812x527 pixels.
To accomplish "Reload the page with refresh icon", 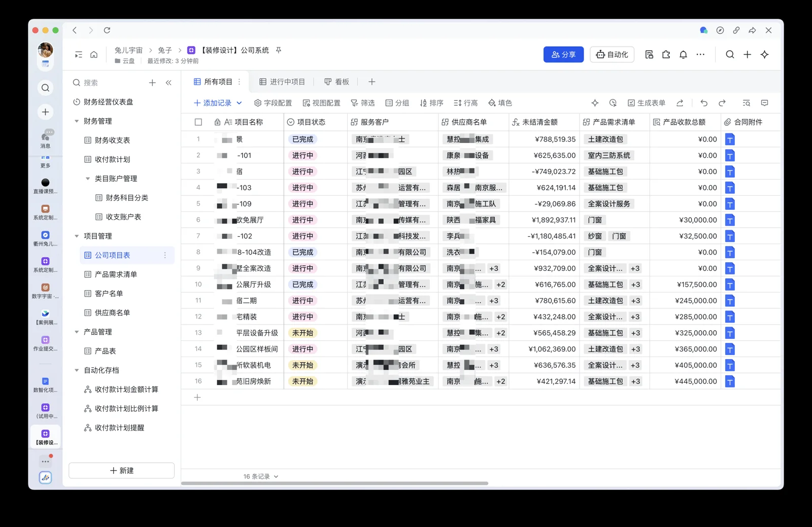I will click(107, 30).
